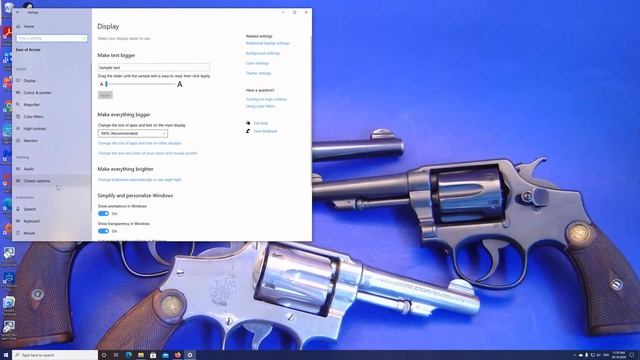Image resolution: width=640 pixels, height=360 pixels.
Task: Click Settings gear on taskbar
Action: (190, 355)
